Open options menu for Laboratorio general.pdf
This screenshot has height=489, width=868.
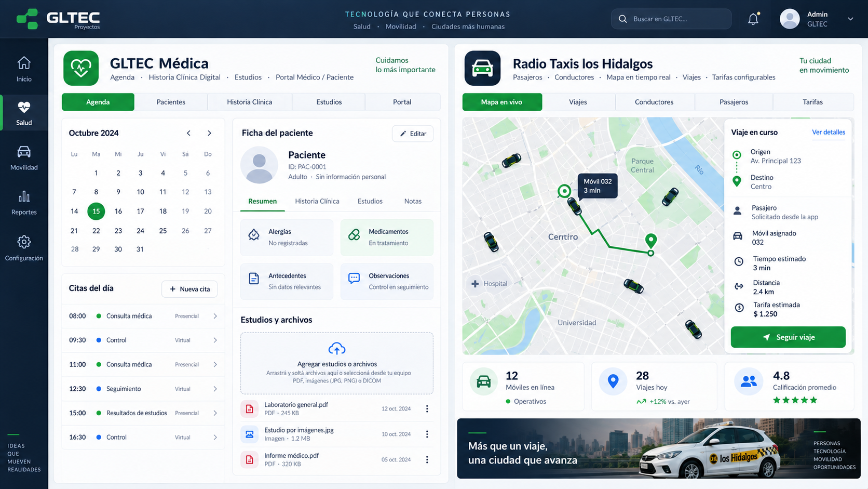427,409
